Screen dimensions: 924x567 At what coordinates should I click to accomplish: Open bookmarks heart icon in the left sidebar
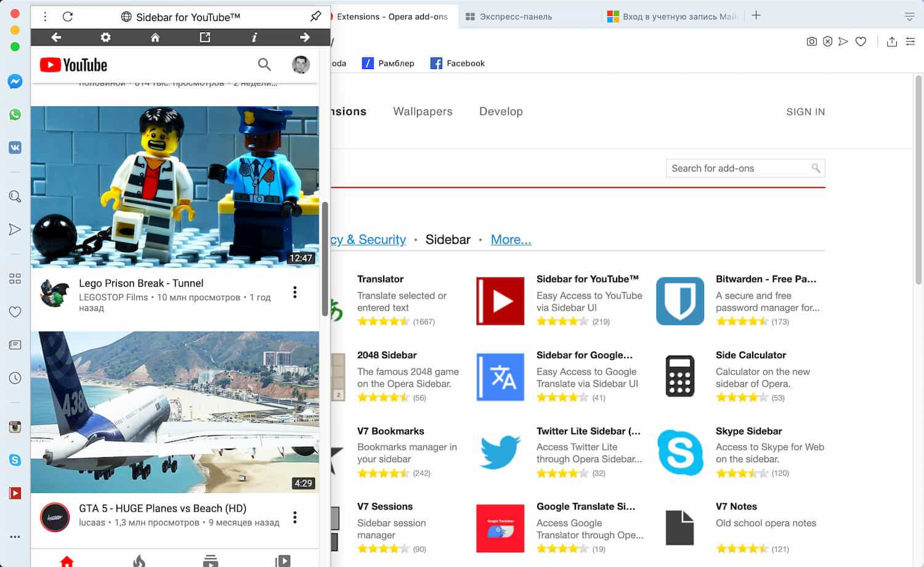tap(15, 312)
